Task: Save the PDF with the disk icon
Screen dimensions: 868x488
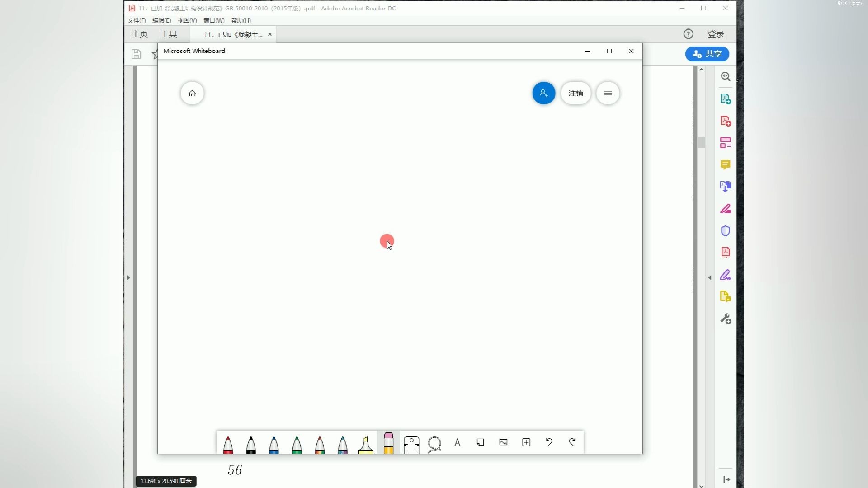Action: pyautogui.click(x=137, y=54)
